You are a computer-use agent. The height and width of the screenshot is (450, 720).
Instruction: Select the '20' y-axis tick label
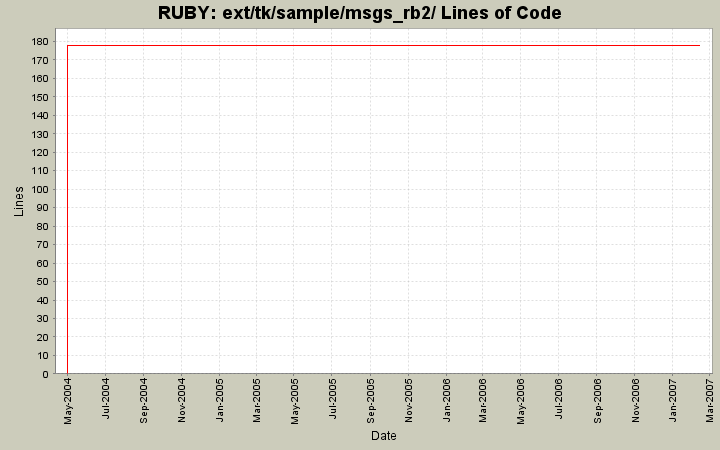pos(42,338)
